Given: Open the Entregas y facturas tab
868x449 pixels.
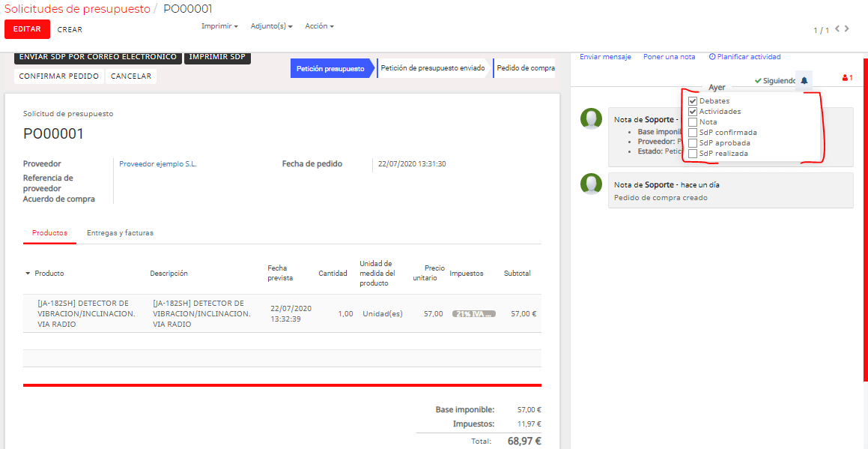Looking at the screenshot, I should coord(120,233).
